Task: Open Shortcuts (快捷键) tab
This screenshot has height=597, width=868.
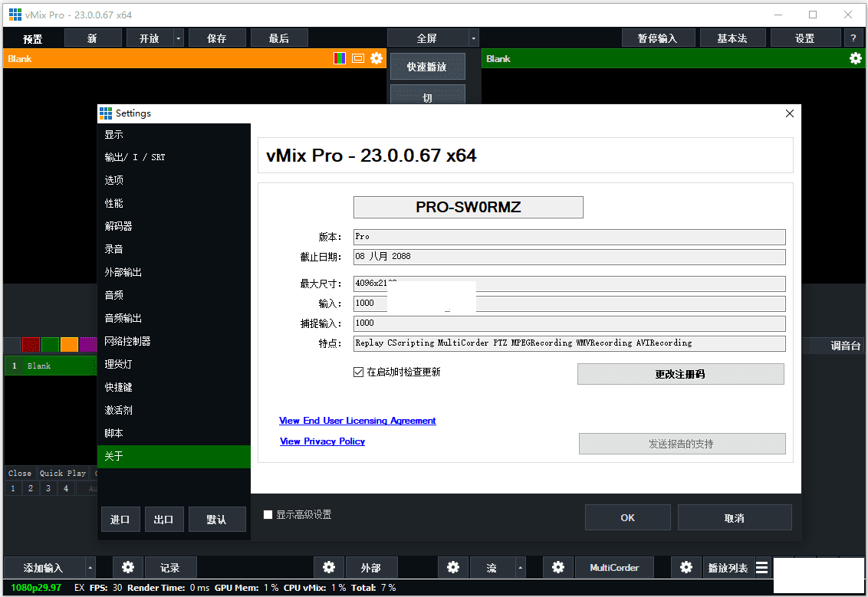Action: (x=174, y=387)
